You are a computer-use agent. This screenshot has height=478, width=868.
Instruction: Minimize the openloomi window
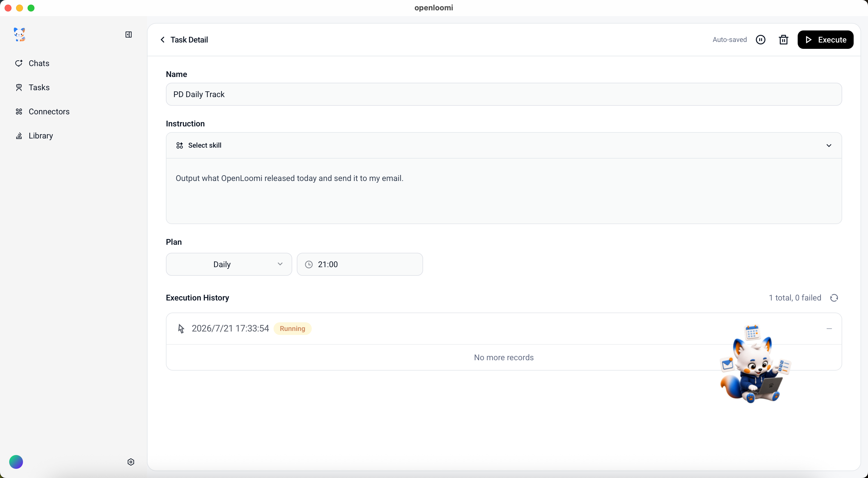coord(20,8)
